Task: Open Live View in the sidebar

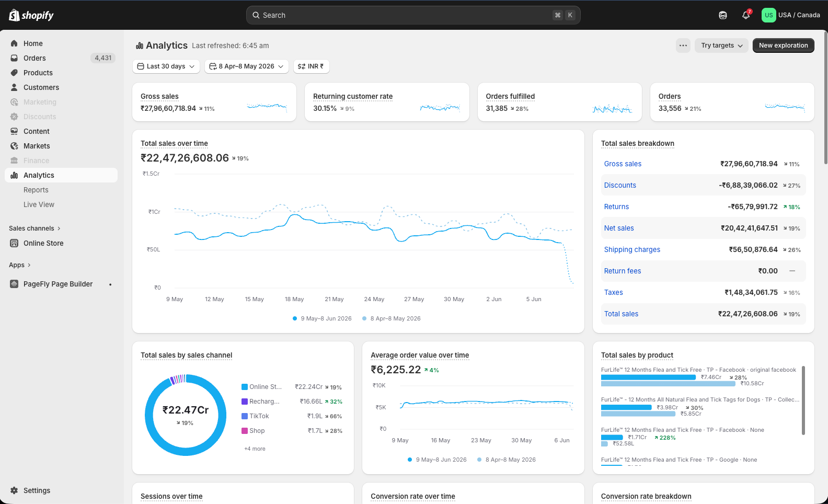Action: [39, 204]
